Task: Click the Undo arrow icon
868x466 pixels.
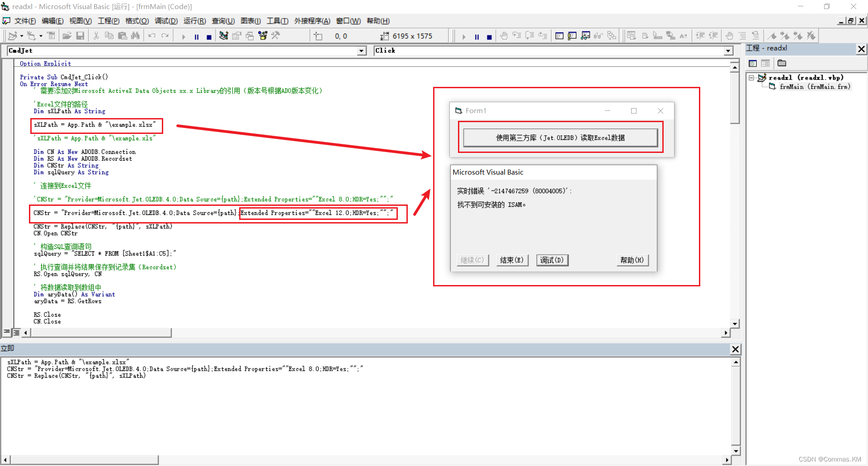Action: 152,36
